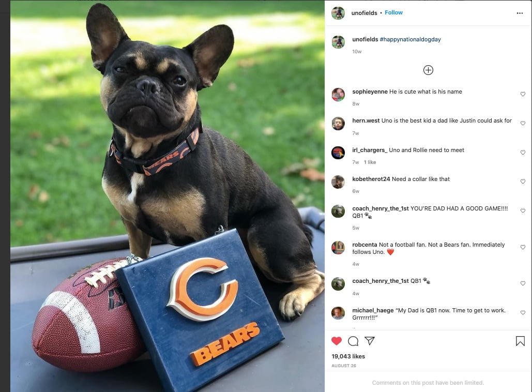Like hern.west's comment heart
Viewport: 532px width, 392px height.
[523, 123]
